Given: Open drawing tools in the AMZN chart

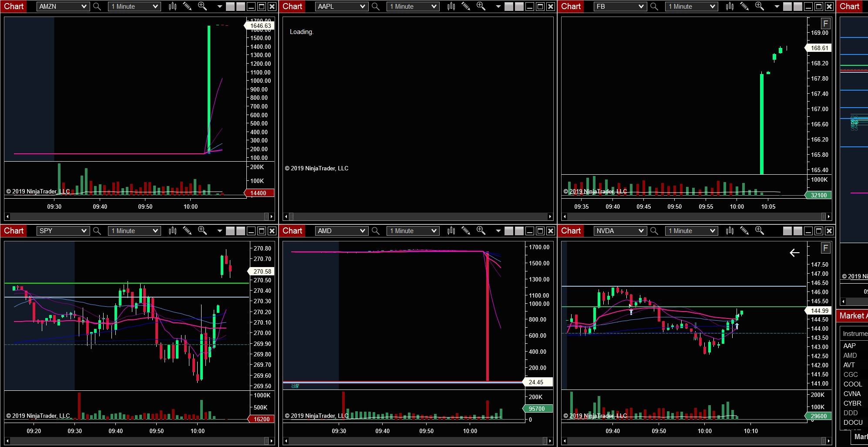Looking at the screenshot, I should (187, 7).
